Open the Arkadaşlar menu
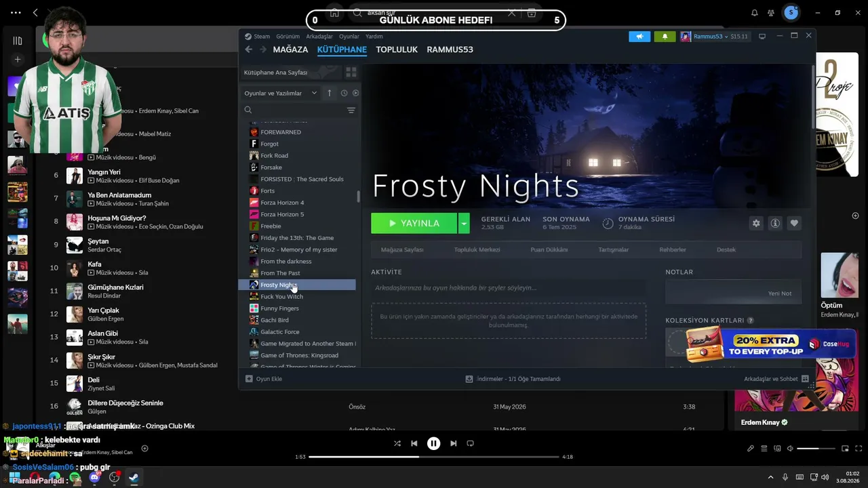The image size is (868, 488). [319, 37]
